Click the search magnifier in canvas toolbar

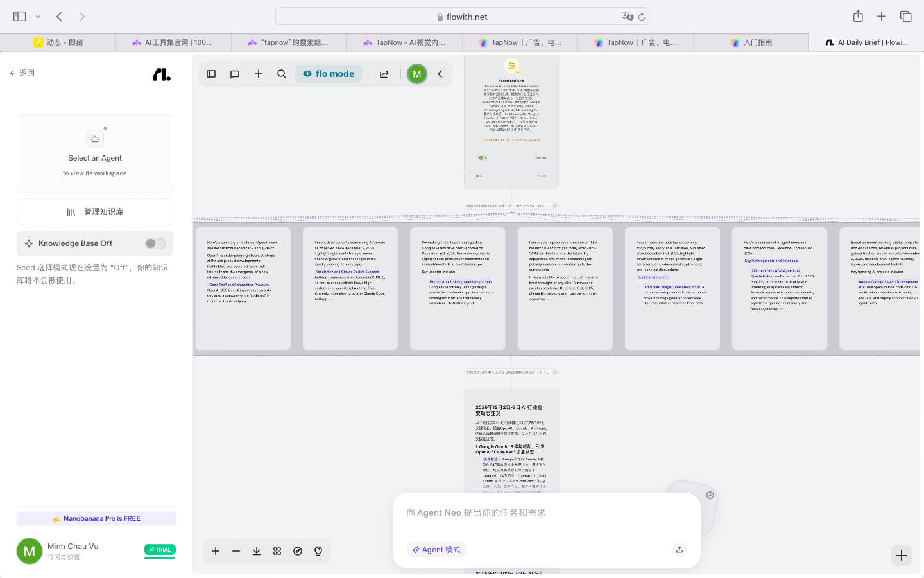pos(282,74)
